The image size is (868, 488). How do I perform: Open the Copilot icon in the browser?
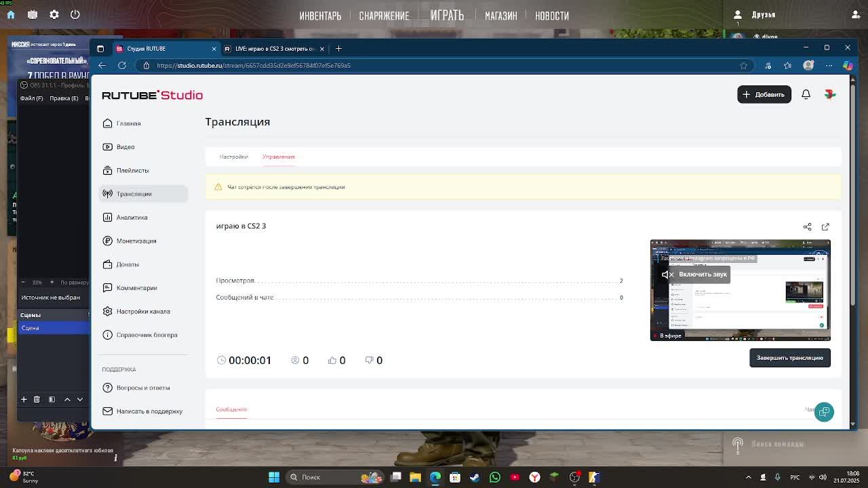(848, 66)
